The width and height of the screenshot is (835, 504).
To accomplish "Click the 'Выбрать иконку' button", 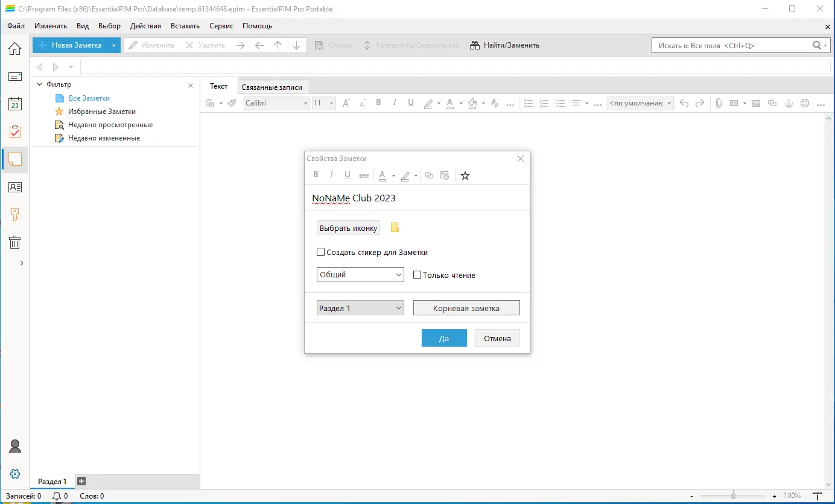I will tap(349, 228).
